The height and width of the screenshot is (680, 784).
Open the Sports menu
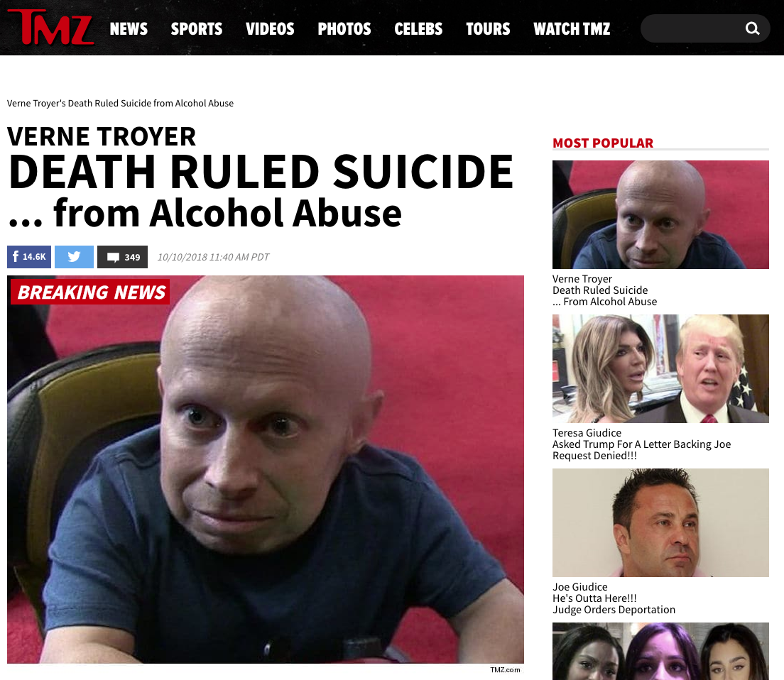[x=197, y=29]
